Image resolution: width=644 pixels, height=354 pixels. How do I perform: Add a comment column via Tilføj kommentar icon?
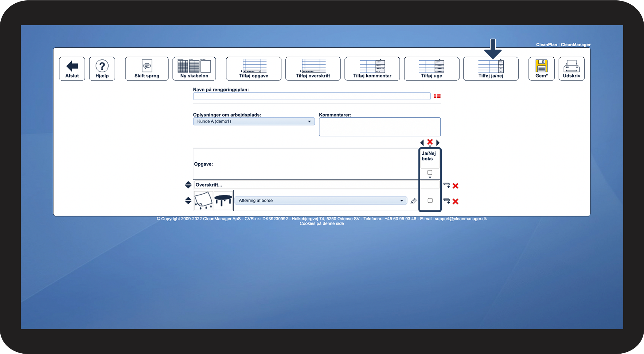coord(372,69)
